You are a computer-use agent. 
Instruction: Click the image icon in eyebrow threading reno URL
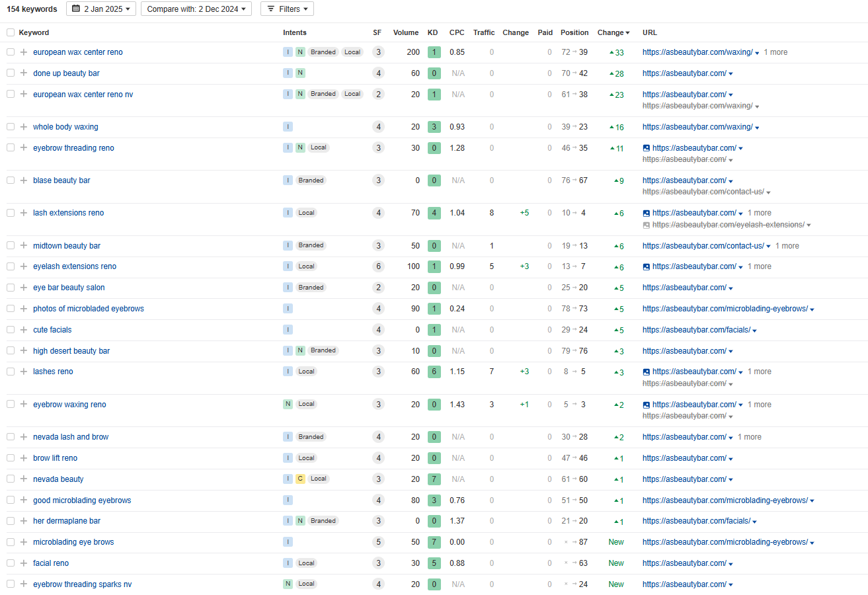[x=647, y=148]
